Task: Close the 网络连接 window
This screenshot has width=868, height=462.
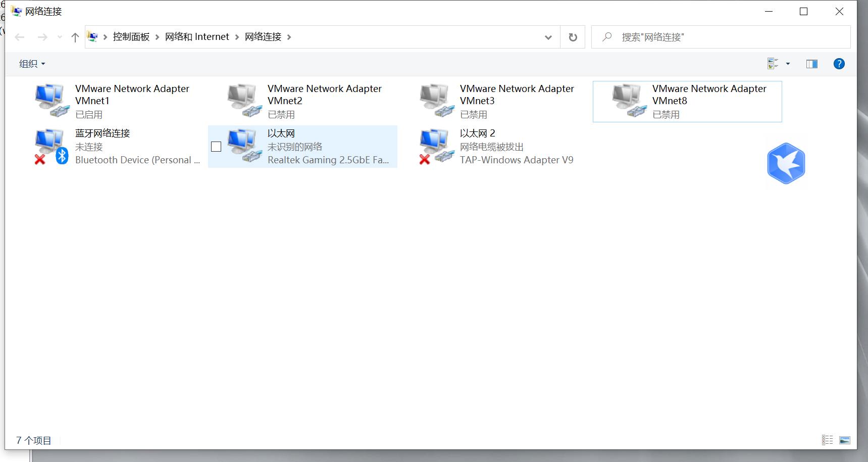Action: [x=839, y=11]
